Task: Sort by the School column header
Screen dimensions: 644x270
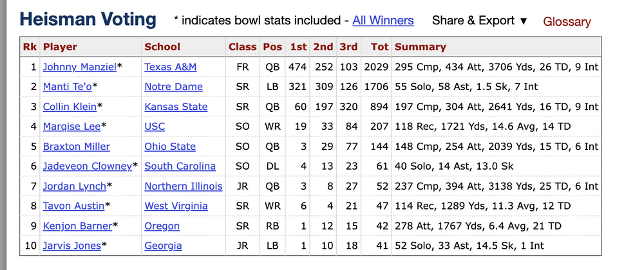Action: pos(162,47)
